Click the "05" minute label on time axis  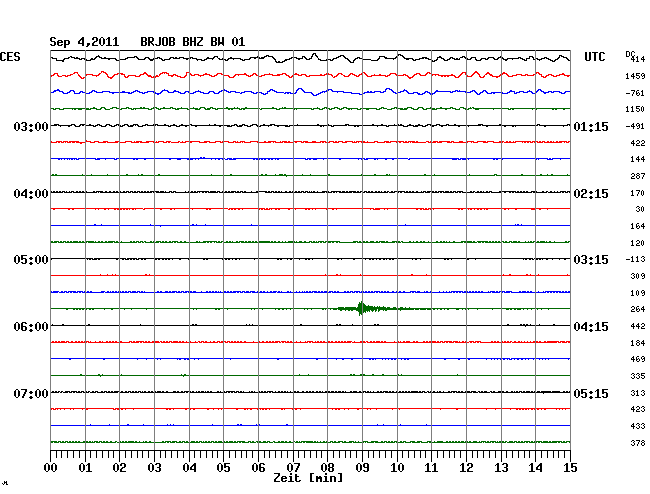point(223,468)
